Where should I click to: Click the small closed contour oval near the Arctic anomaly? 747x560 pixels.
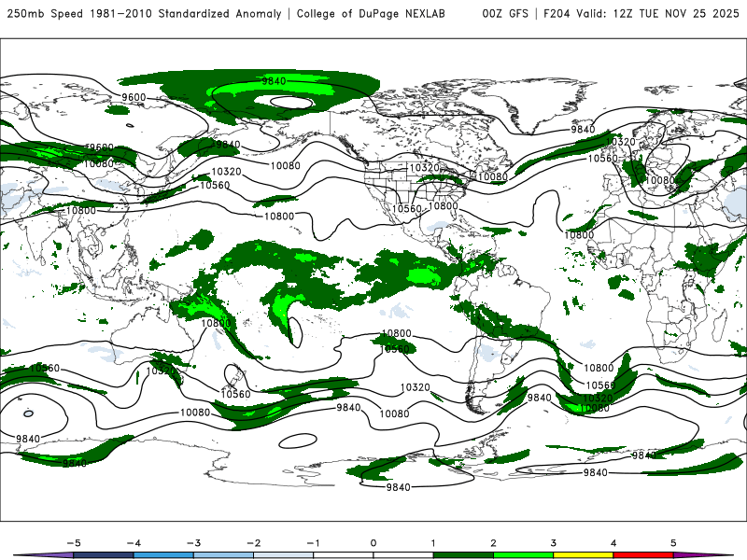(x=291, y=102)
